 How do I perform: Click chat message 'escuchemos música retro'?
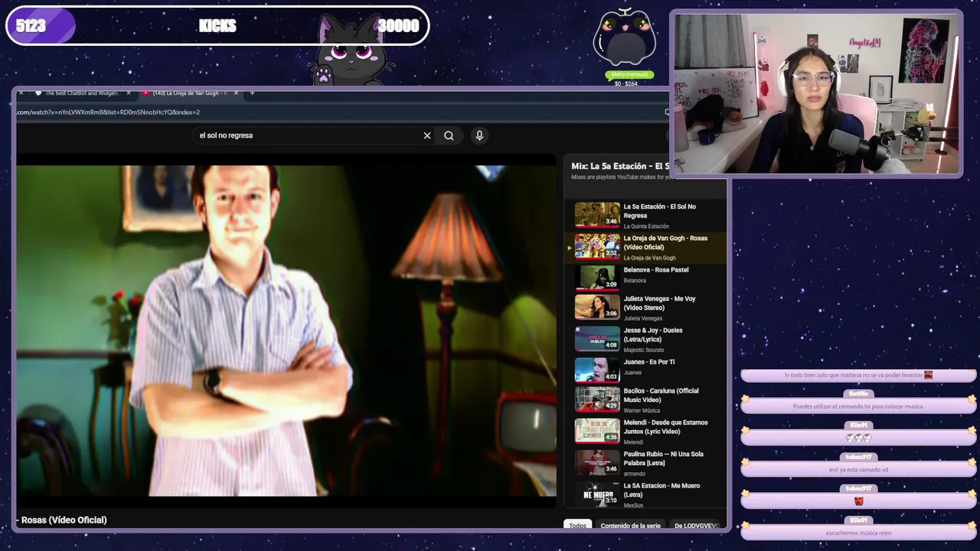coord(858,533)
